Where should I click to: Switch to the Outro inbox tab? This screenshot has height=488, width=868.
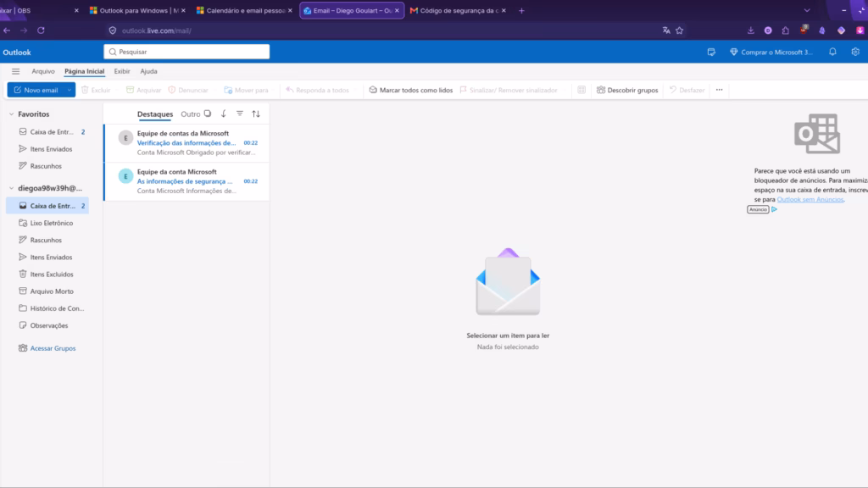pos(191,114)
